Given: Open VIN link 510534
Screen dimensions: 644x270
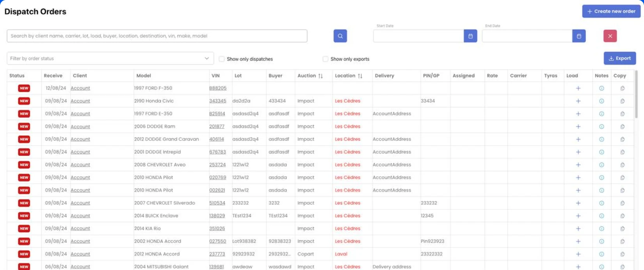Looking at the screenshot, I should tap(217, 203).
